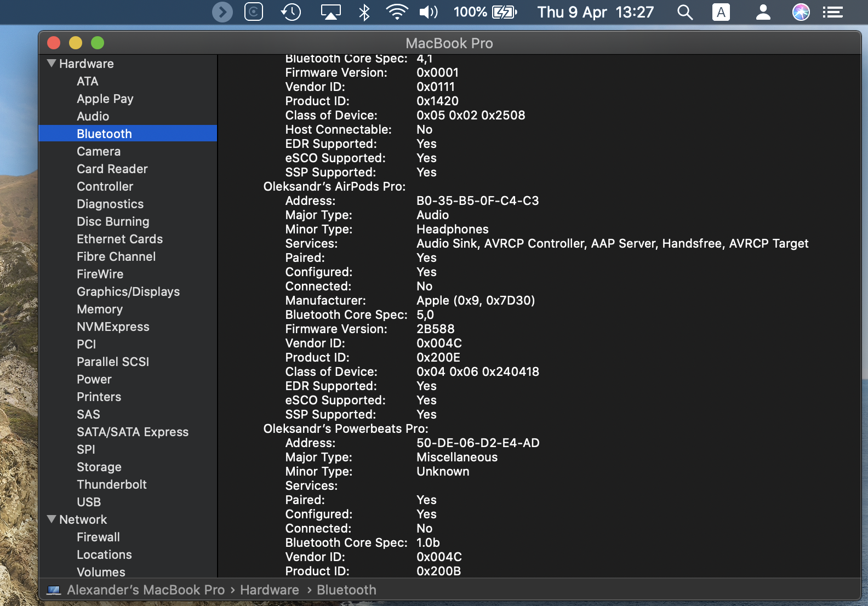This screenshot has height=606, width=868.
Task: Launch Siri from menu bar
Action: coord(801,12)
